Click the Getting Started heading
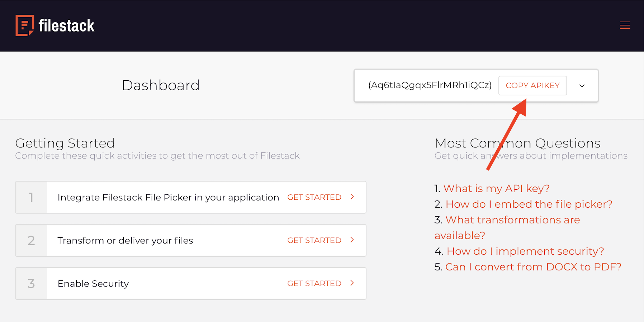The width and height of the screenshot is (644, 322). 65,143
